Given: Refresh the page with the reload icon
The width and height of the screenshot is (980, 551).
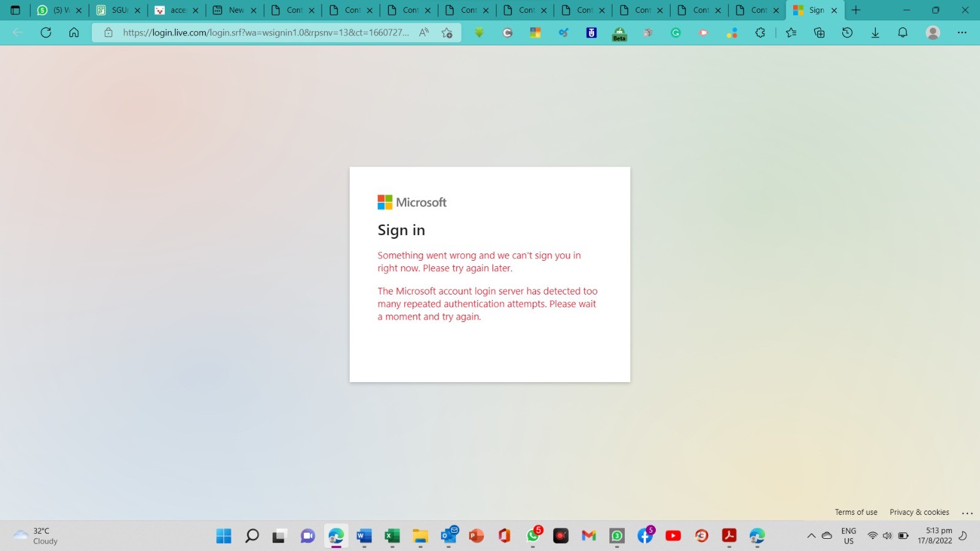Looking at the screenshot, I should (x=46, y=32).
